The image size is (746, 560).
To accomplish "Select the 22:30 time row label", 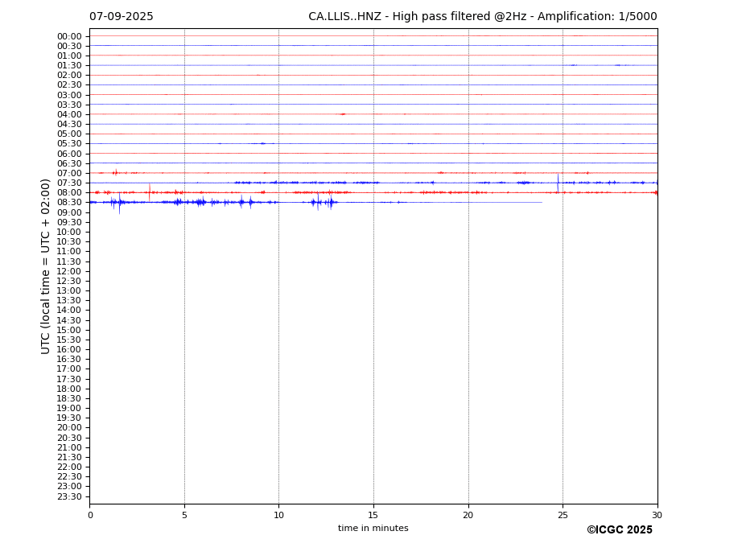I will 69,477.
